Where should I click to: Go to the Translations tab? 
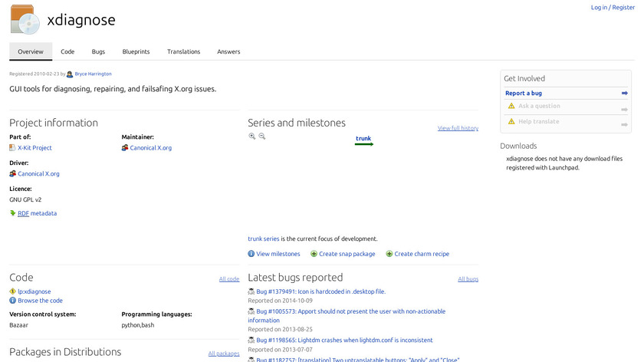(183, 51)
